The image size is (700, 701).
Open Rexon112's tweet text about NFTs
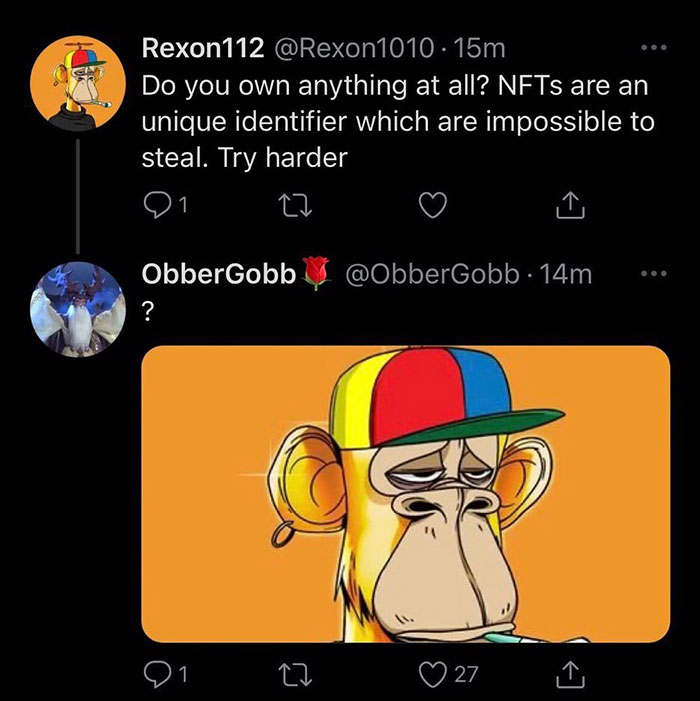click(398, 121)
